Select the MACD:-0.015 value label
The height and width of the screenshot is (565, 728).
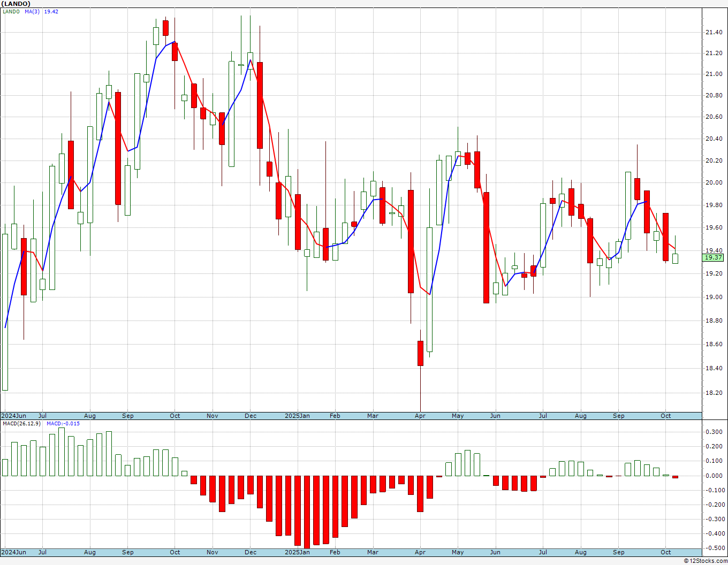pos(63,423)
